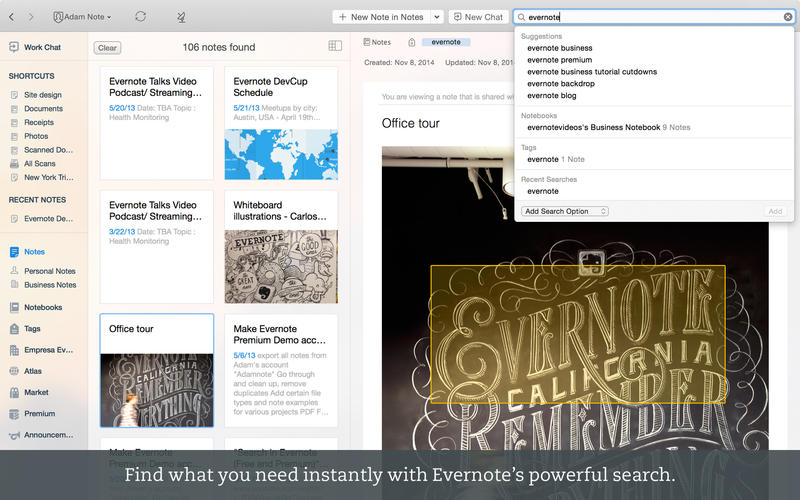Image resolution: width=800 pixels, height=500 pixels.
Task: Click inside the search input field
Action: (650, 17)
